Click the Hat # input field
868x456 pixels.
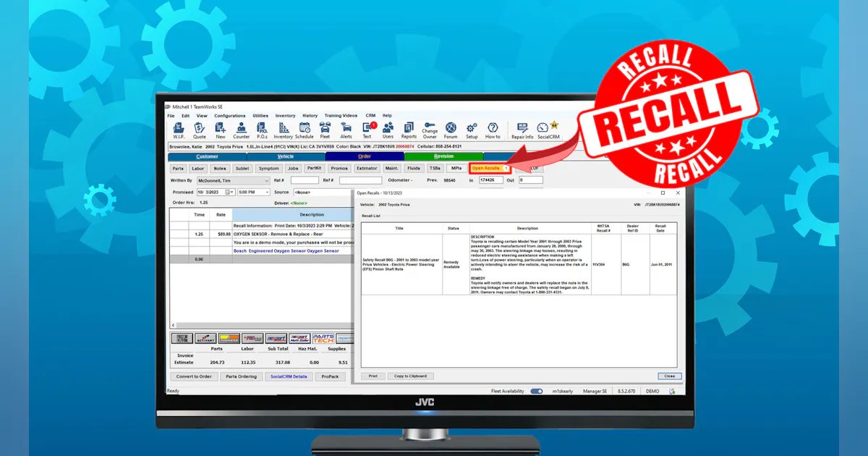(x=305, y=180)
